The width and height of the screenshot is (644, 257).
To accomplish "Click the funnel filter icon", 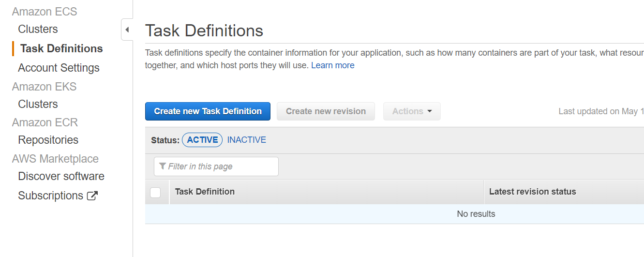I will (163, 166).
